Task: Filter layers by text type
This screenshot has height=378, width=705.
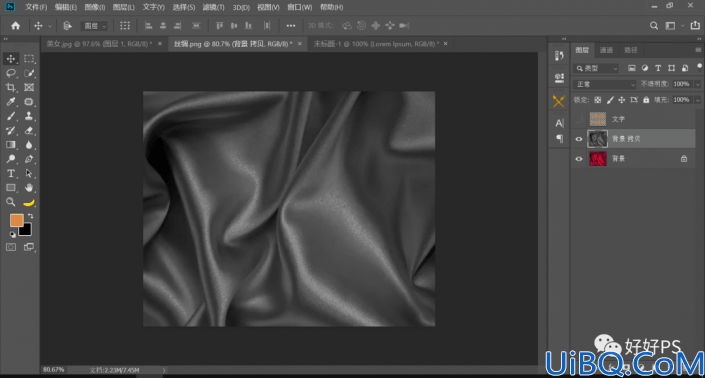Action: [658, 68]
